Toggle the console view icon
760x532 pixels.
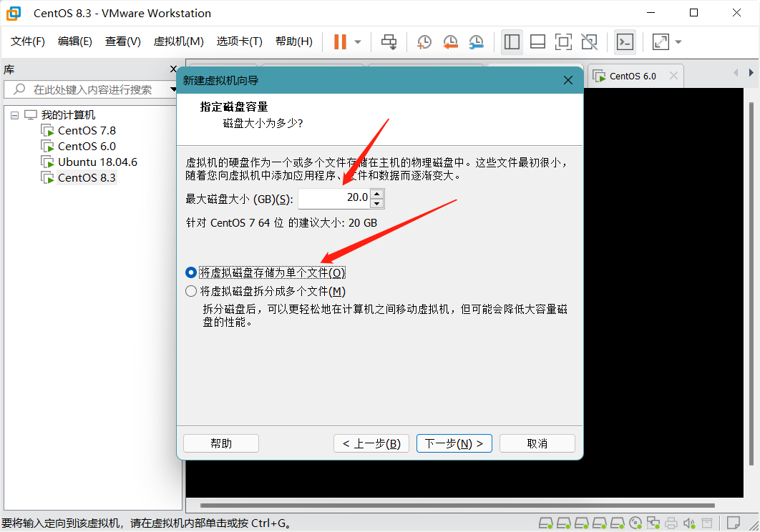pos(625,41)
